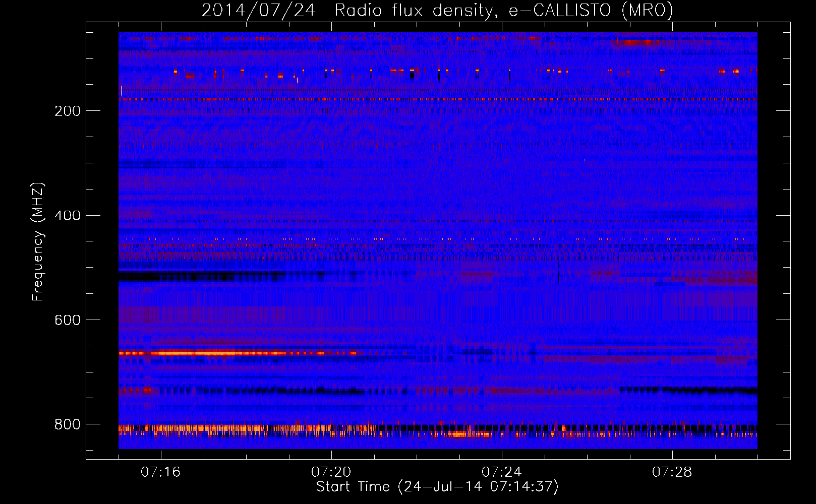Click the 600 MHz frequency tick label
816x504 pixels.
pyautogui.click(x=68, y=320)
